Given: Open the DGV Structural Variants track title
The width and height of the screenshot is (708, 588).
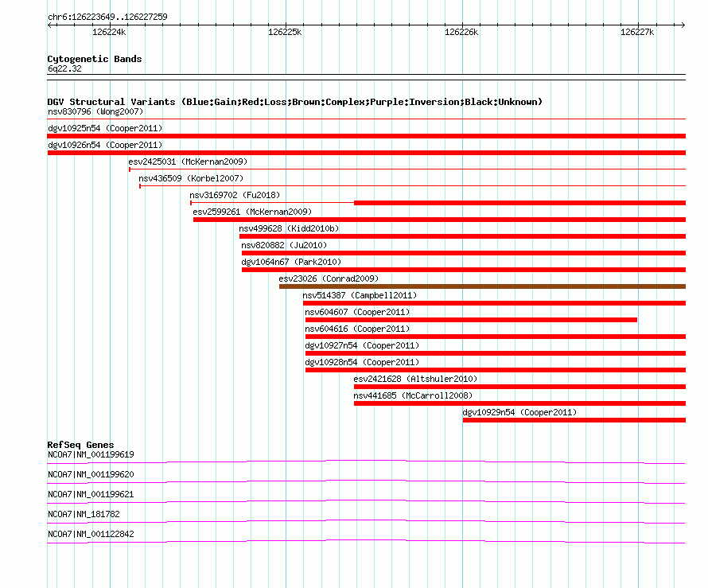Looking at the screenshot, I should pyautogui.click(x=294, y=102).
